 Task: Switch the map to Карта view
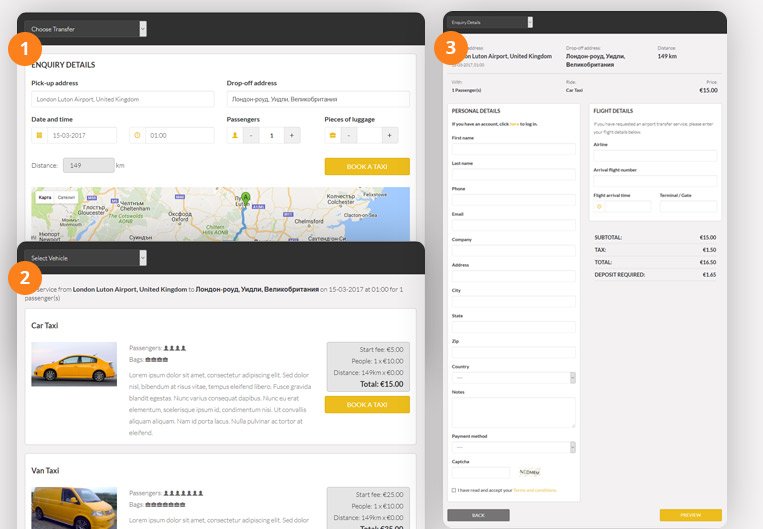click(45, 198)
